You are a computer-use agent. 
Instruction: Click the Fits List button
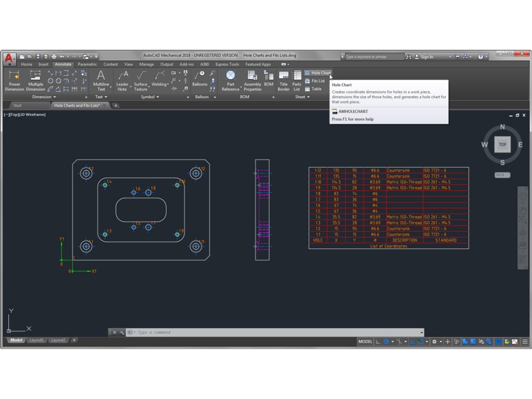314,81
